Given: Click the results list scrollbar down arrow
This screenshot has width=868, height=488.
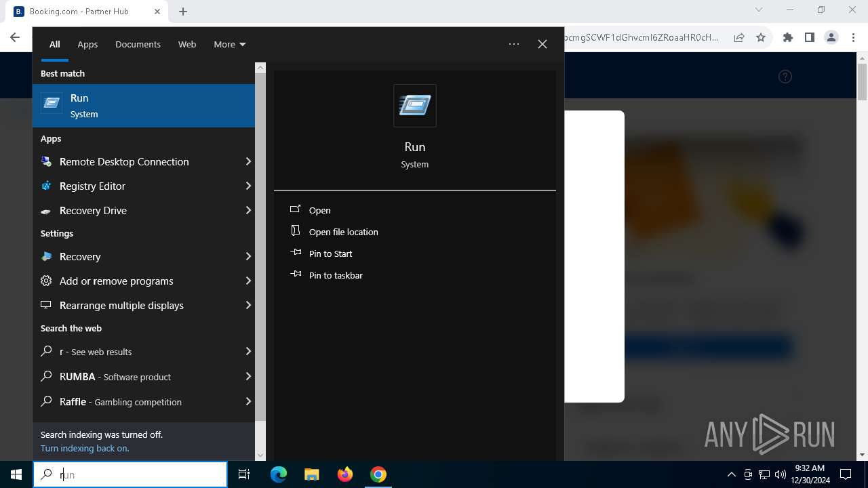Looking at the screenshot, I should 260,455.
